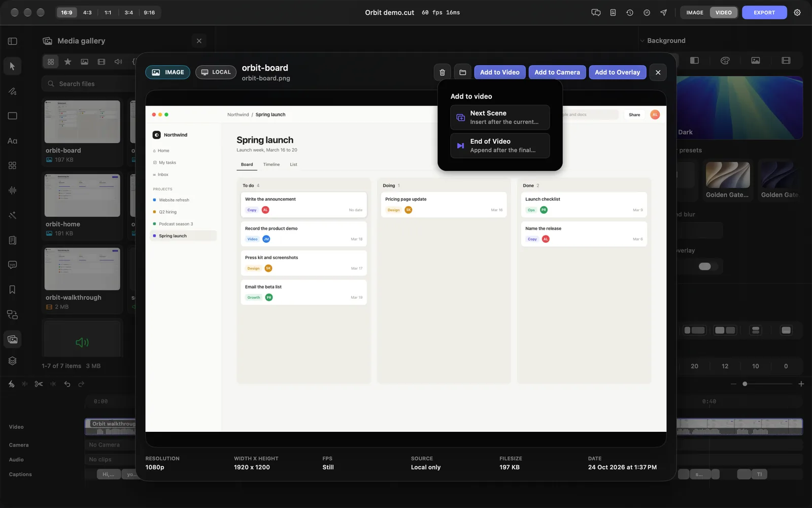Viewport: 812px width, 508px height.
Task: Click the folder icon beside Add to Video
Action: point(462,72)
